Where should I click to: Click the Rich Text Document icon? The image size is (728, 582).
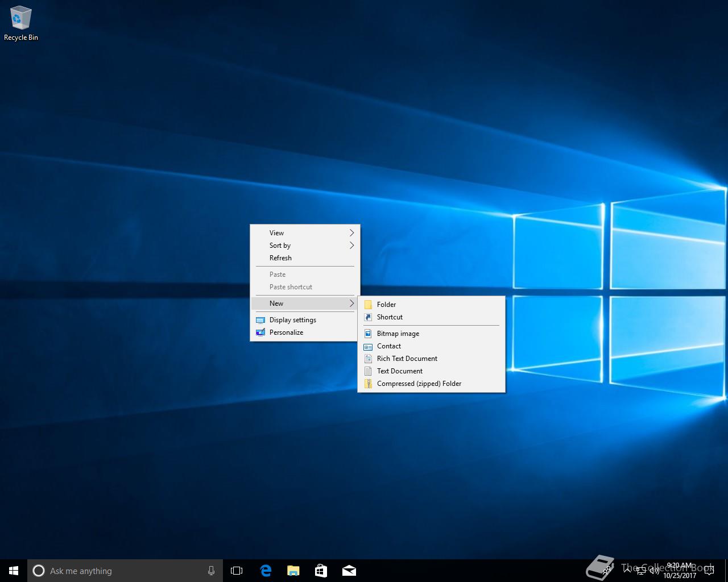pyautogui.click(x=368, y=359)
